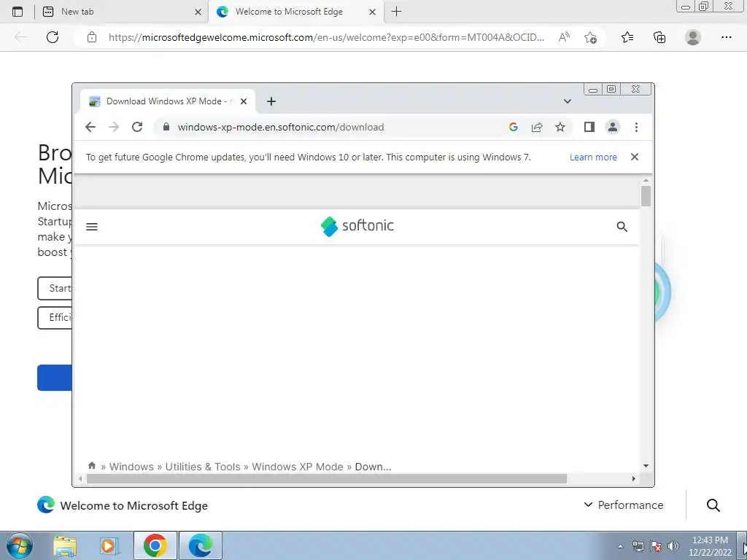Click Edge's address bar URL
Screen dimensions: 747x560
coord(326,37)
